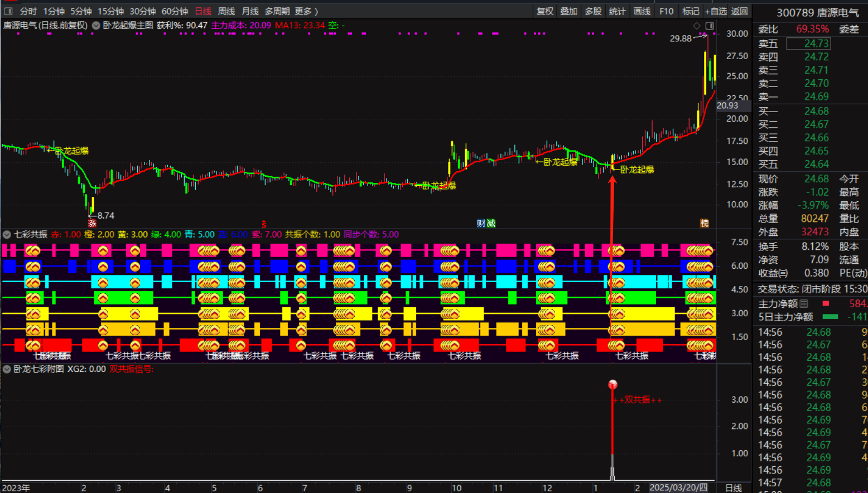Toggle the 叠加 overlay option
This screenshot has height=493, width=868.
tap(568, 11)
